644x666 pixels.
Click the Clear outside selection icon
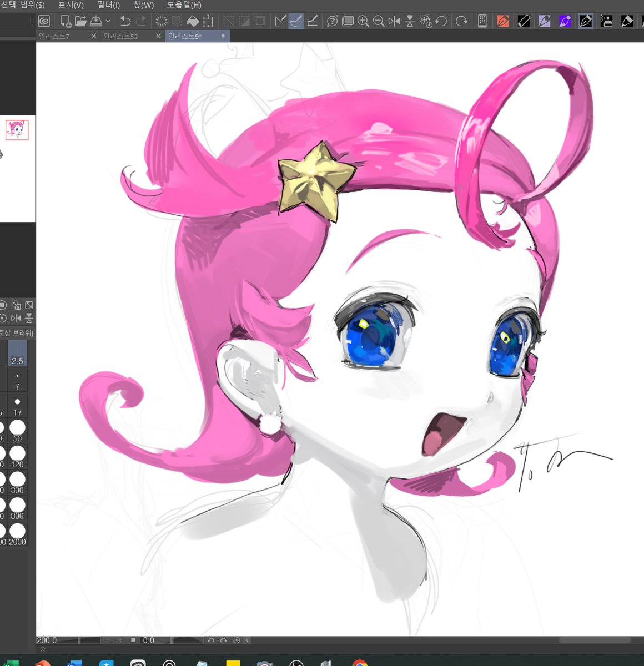[x=177, y=21]
